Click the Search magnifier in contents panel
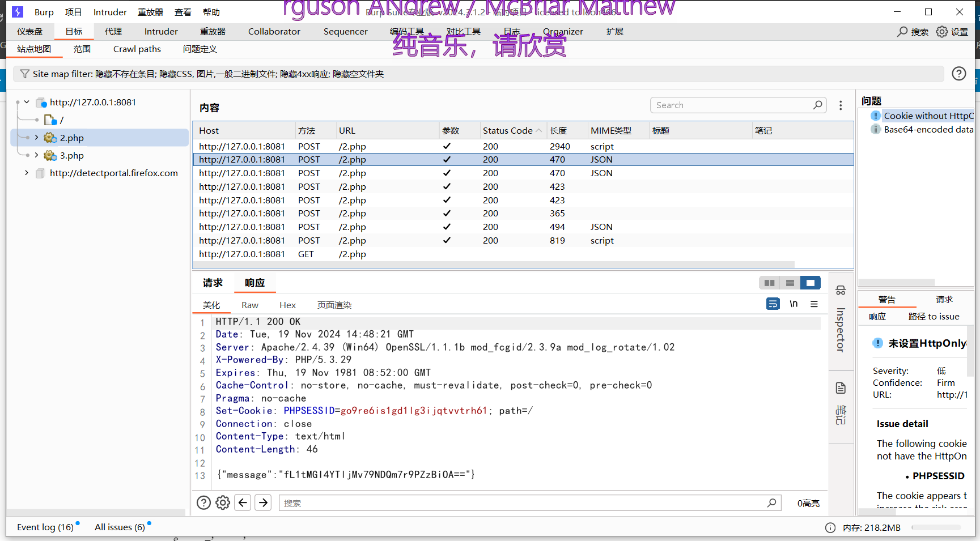 (817, 105)
